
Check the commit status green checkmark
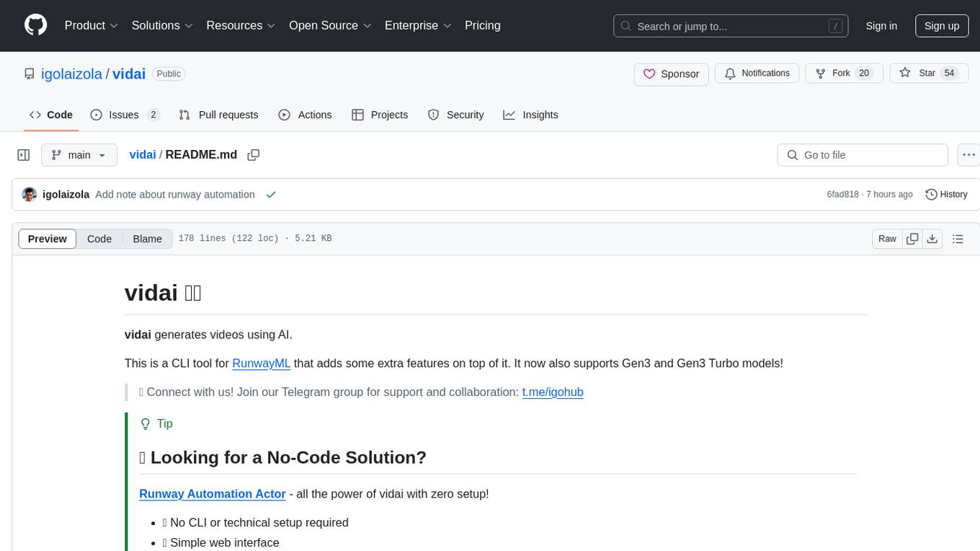[x=271, y=195]
